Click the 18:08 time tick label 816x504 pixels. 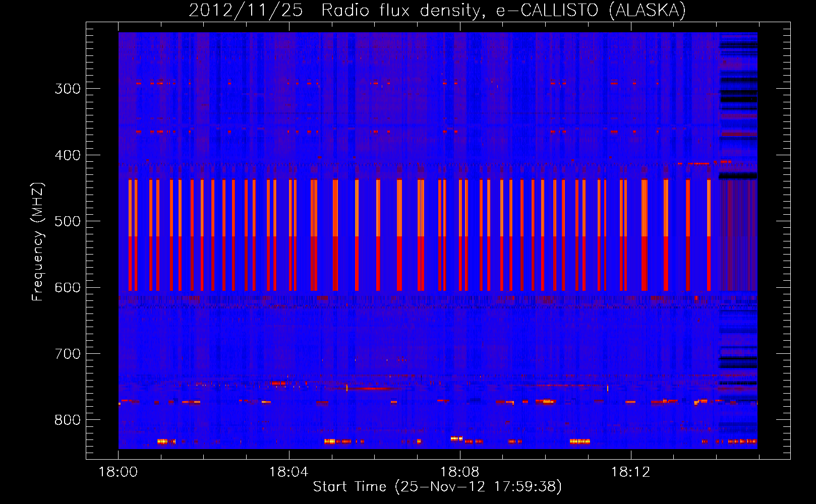[459, 472]
